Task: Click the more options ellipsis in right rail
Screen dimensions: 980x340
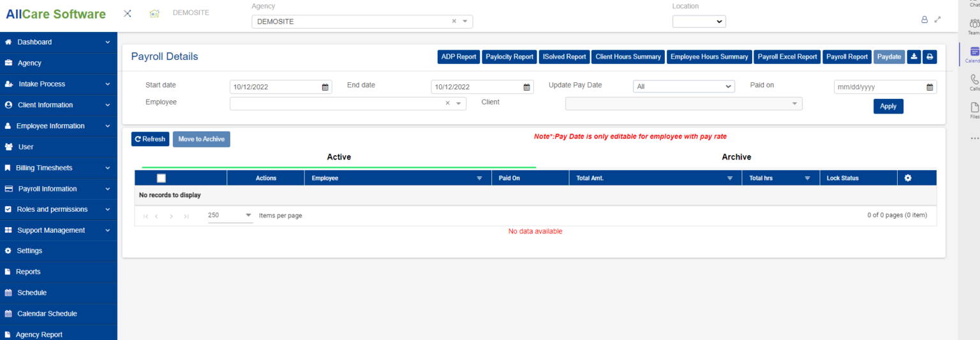Action: point(974,138)
